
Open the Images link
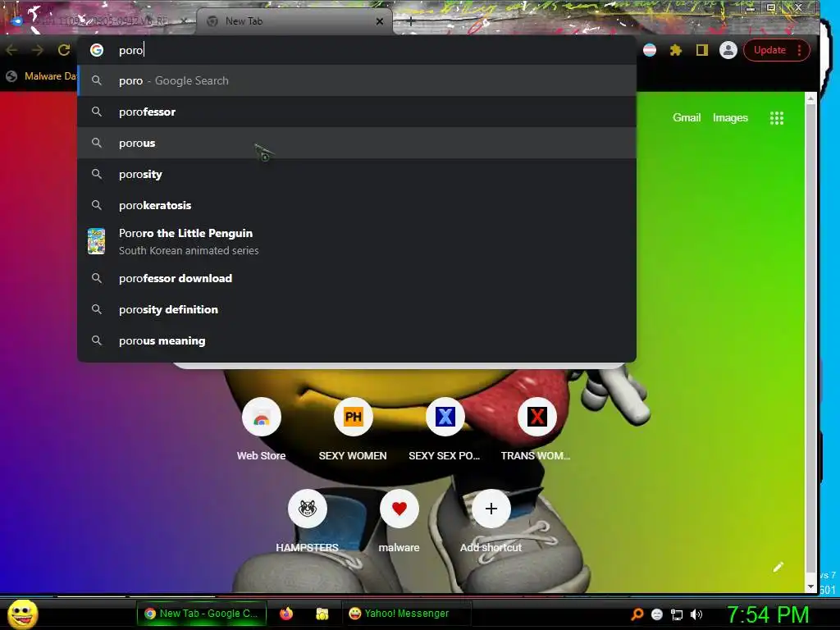click(730, 118)
